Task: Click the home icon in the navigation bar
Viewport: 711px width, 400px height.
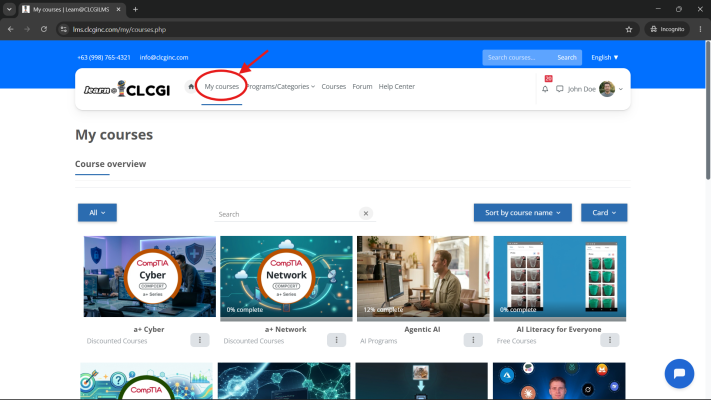Action: click(x=191, y=86)
